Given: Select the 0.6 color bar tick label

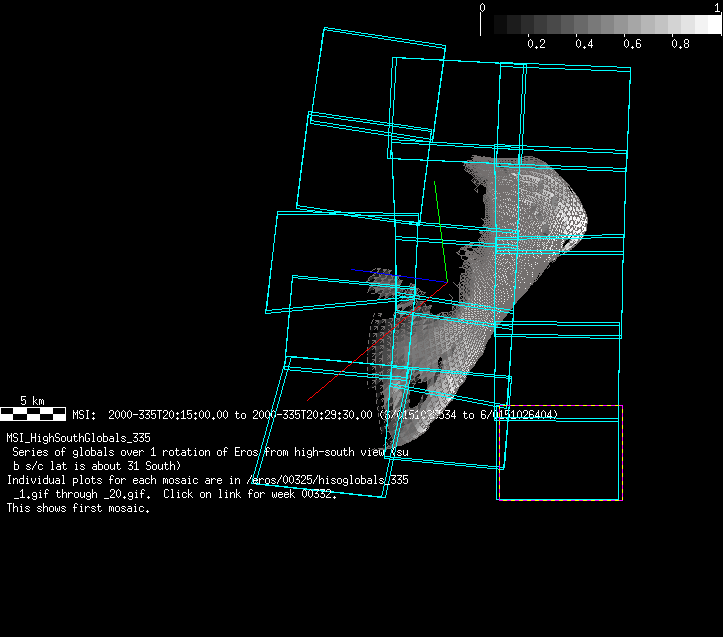Looking at the screenshot, I should (x=632, y=44).
